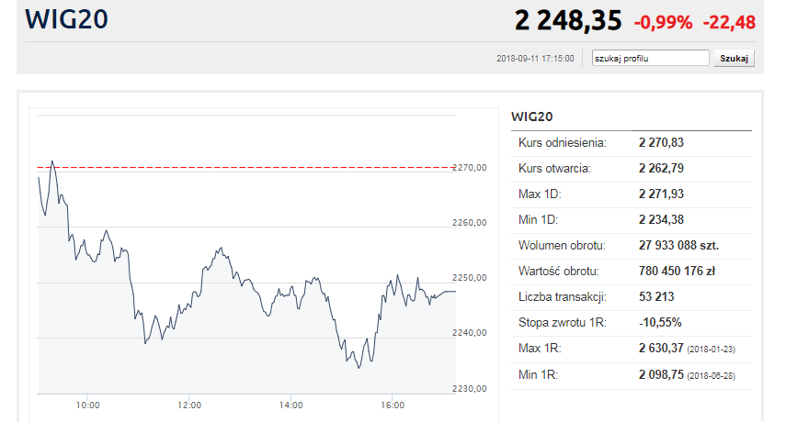Viewport: 786px width, 422px height.
Task: Click the 2230,00 price axis label
Action: coord(470,389)
